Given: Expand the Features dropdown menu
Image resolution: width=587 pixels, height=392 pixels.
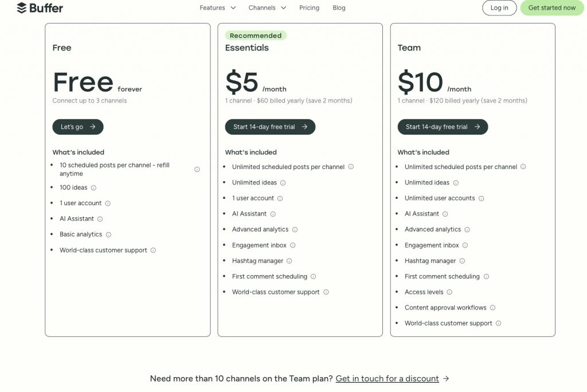Looking at the screenshot, I should (217, 8).
